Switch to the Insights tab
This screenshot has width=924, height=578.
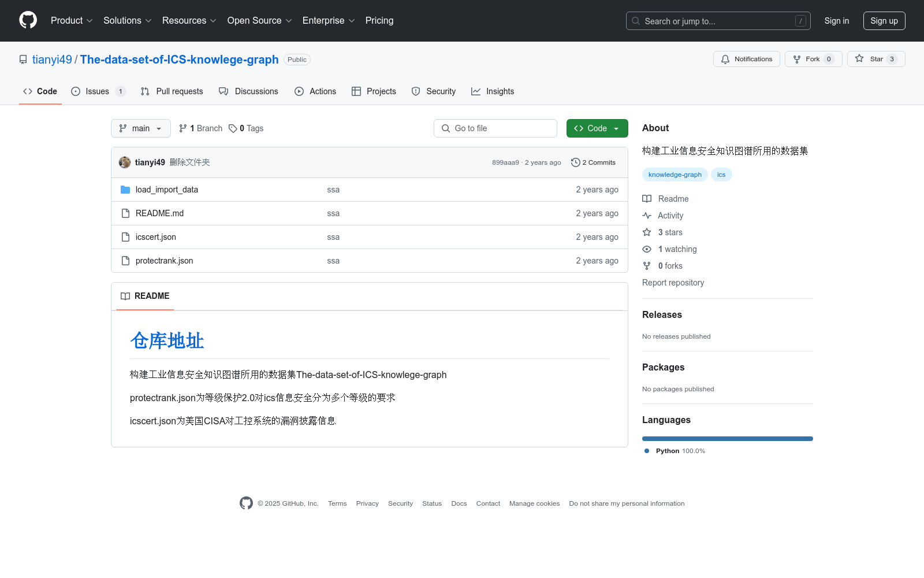point(493,91)
